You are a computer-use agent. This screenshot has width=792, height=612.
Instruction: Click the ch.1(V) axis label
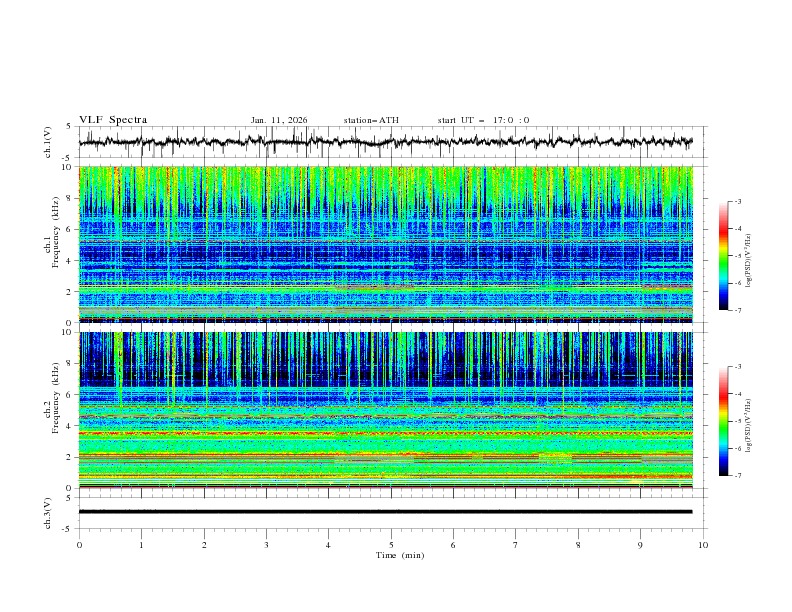click(x=48, y=142)
